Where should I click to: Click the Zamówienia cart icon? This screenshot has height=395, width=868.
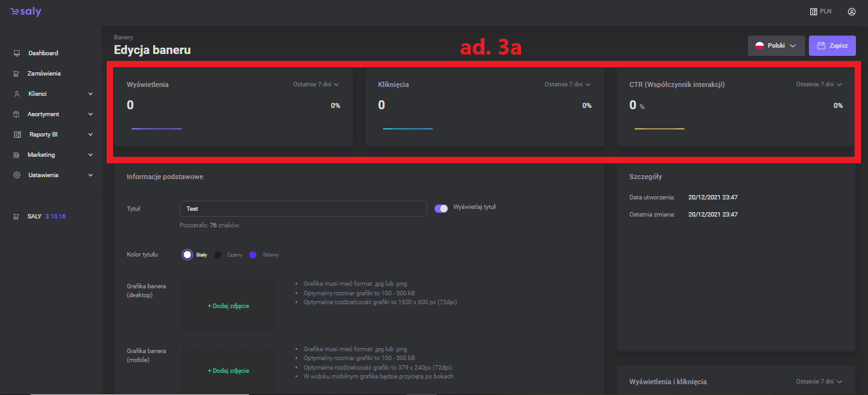coord(17,74)
